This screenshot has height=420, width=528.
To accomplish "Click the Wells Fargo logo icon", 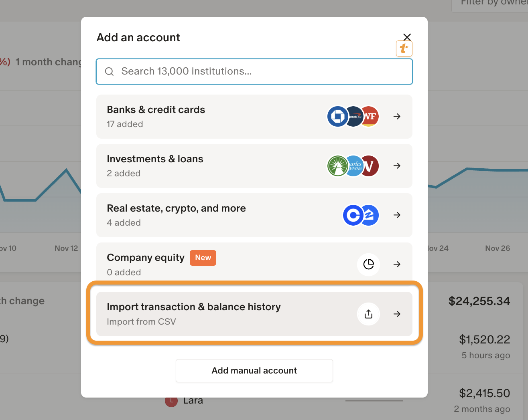I will [370, 117].
